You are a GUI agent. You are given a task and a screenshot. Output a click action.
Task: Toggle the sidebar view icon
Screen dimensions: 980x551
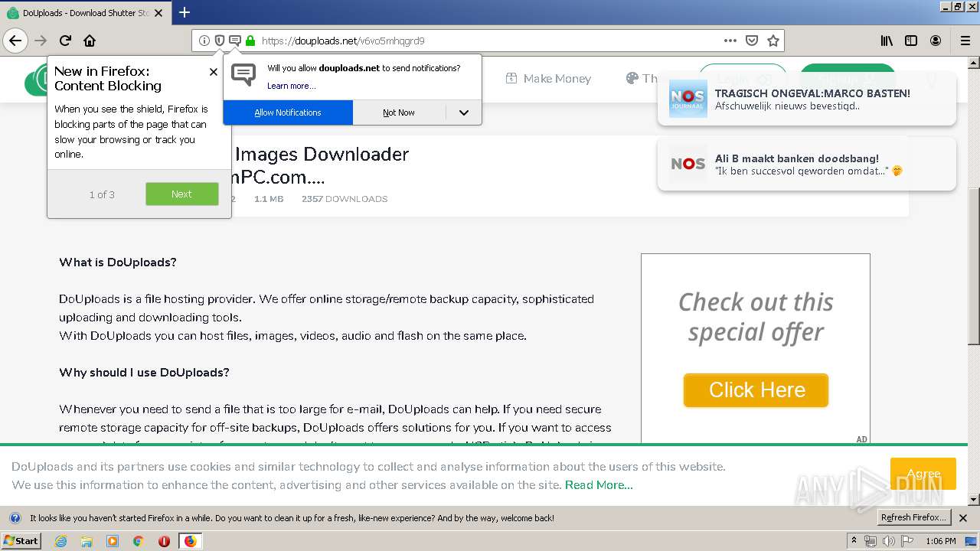pyautogui.click(x=911, y=41)
